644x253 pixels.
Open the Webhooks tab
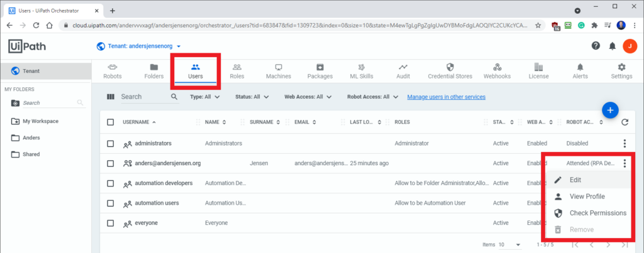(497, 72)
